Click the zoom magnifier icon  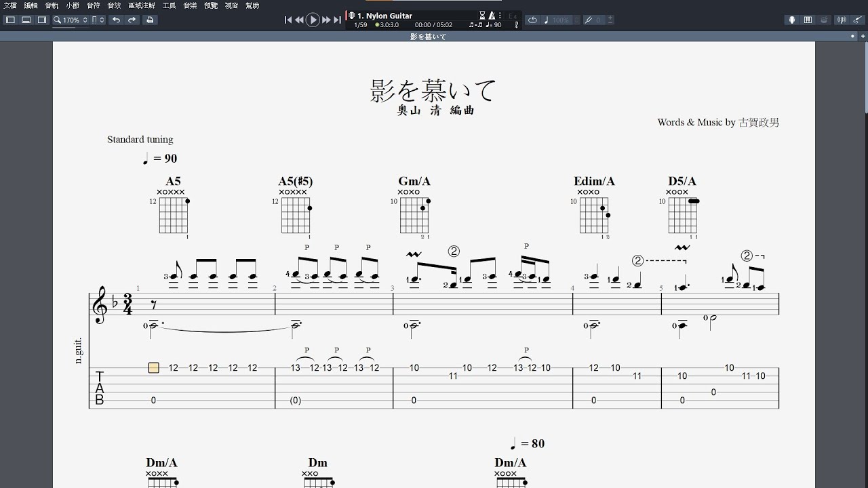[x=57, y=20]
